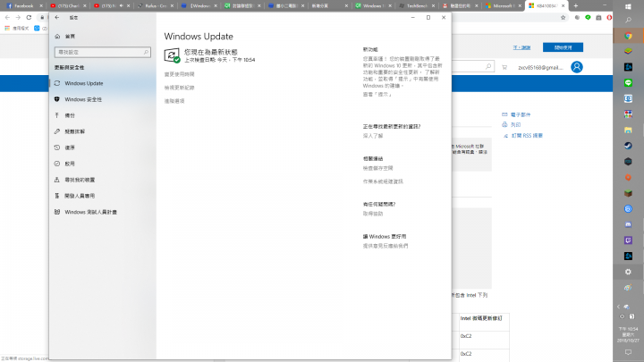The height and width of the screenshot is (362, 644).
Task: Click the 檢查儲存空間 link
Action: coord(377,168)
